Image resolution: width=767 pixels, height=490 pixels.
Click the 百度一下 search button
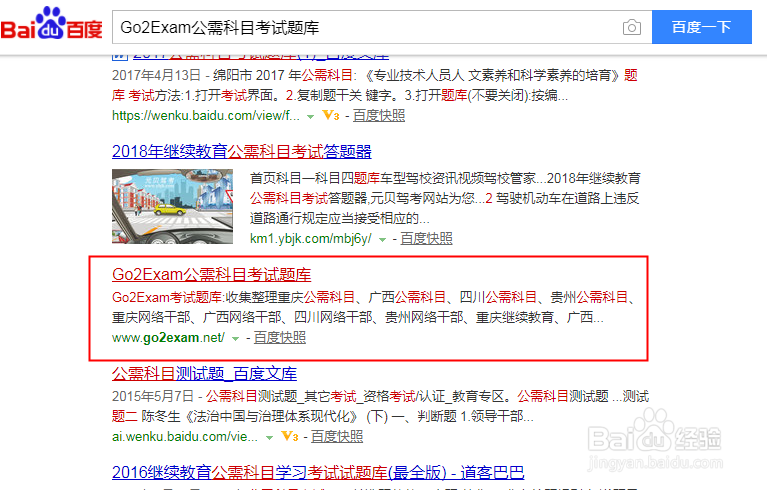point(701,27)
